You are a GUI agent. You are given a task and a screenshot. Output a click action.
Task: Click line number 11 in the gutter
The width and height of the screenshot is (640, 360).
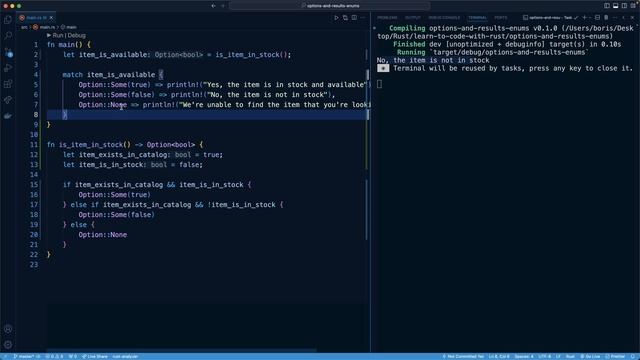[34, 144]
